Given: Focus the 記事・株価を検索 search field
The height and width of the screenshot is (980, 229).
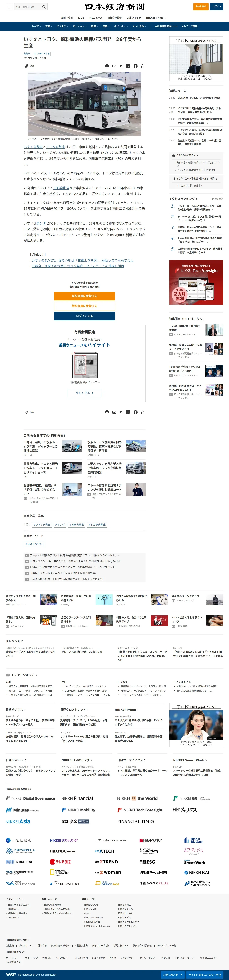Looking at the screenshot, I should pos(28,6).
